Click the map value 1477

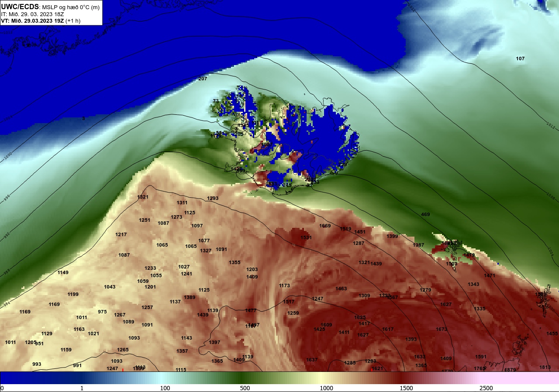tap(251, 310)
